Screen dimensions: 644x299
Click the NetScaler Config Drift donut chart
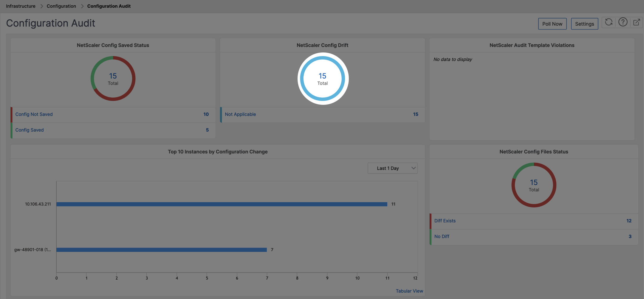click(x=322, y=79)
